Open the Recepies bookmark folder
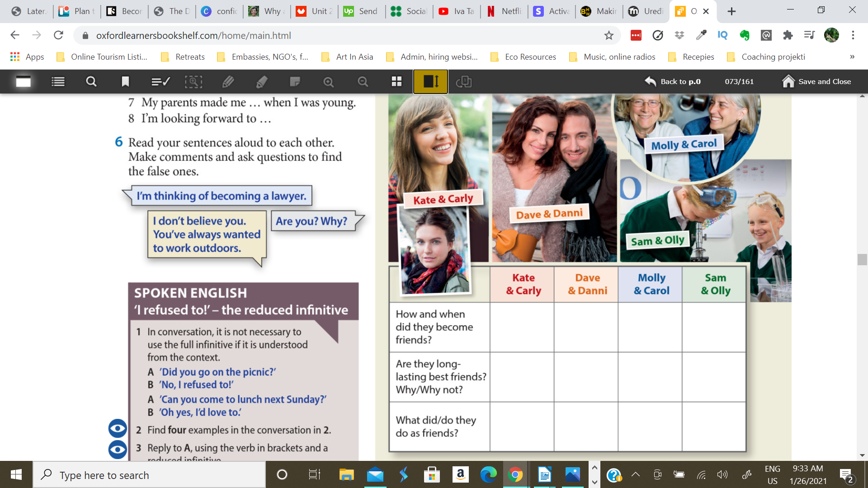Image resolution: width=868 pixels, height=488 pixels. pos(692,57)
